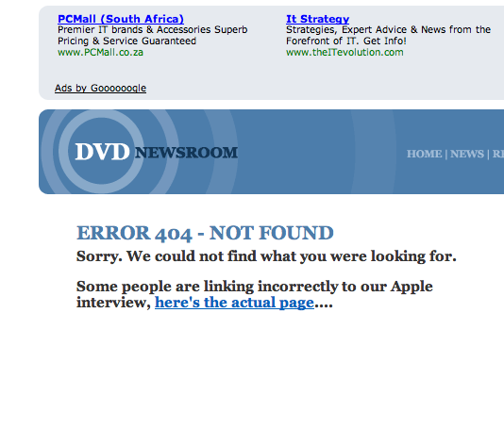The width and height of the screenshot is (504, 428).
Task: Open the NEWS navigation item
Action: [x=467, y=154]
